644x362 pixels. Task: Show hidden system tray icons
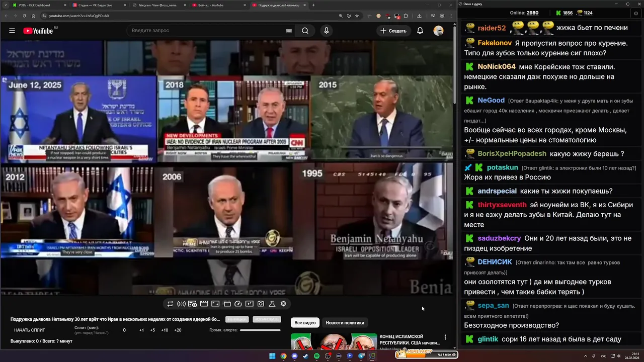point(585,356)
